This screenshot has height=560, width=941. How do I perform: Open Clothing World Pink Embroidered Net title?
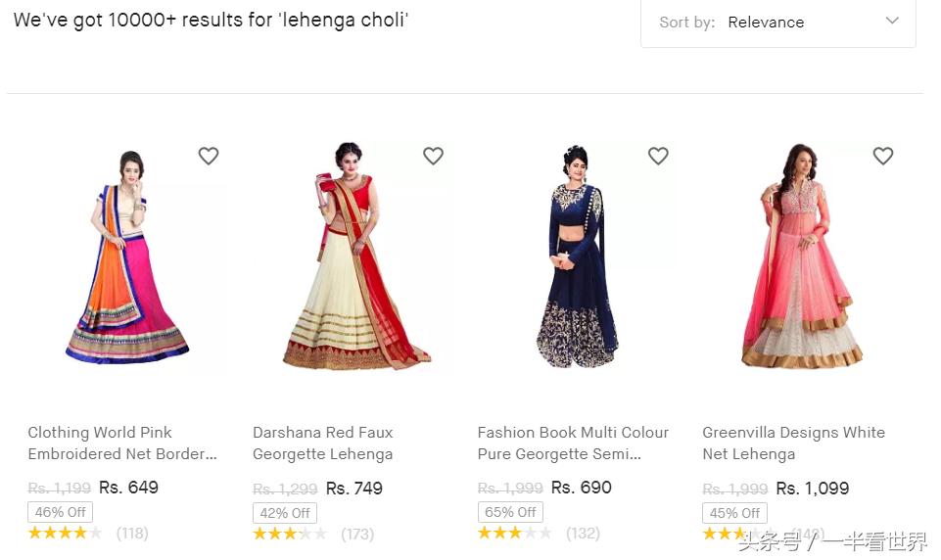122,443
